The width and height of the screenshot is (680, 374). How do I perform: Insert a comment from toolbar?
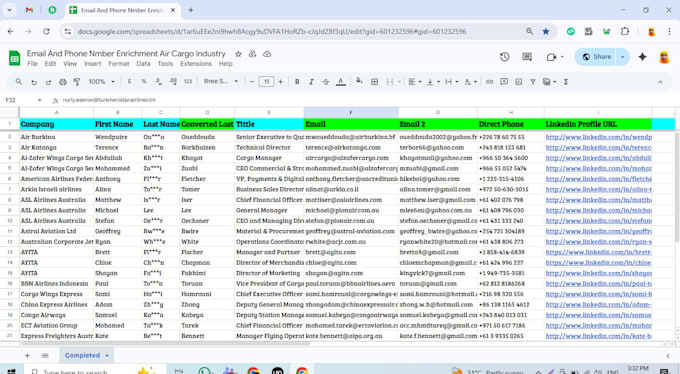504,82
